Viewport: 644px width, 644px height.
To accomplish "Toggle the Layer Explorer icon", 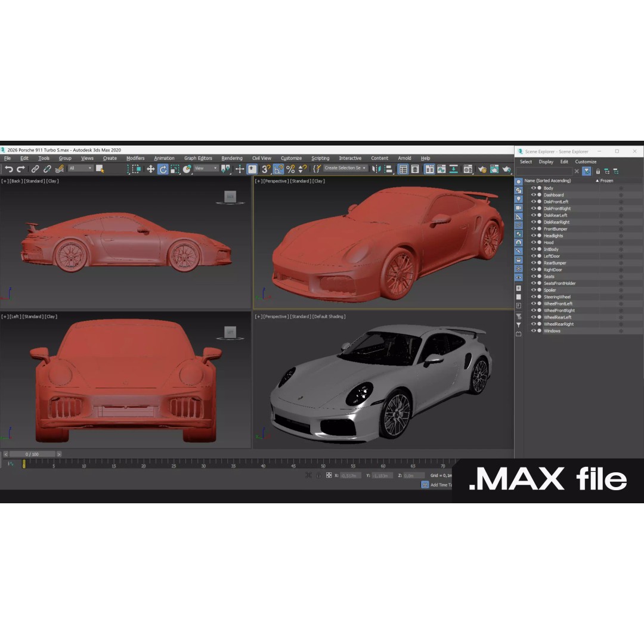I will (415, 169).
